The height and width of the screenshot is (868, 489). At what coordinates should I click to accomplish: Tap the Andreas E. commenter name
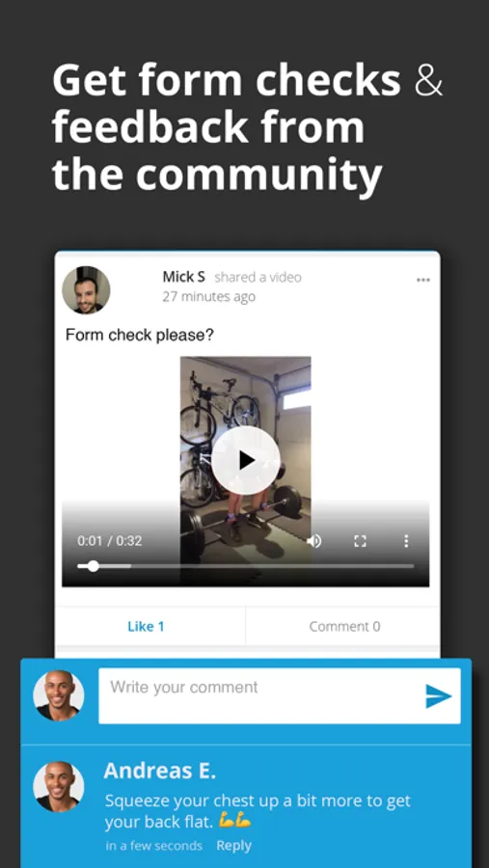[159, 771]
